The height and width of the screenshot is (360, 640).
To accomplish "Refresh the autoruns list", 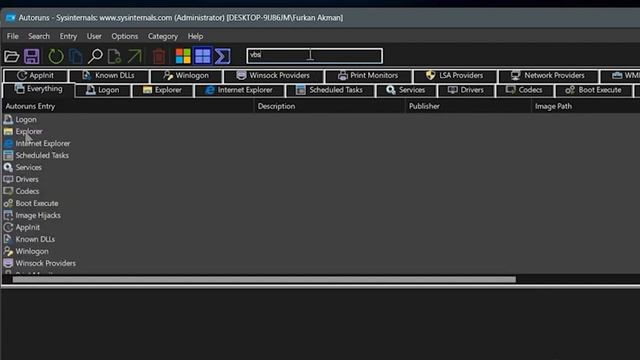I will [56, 56].
